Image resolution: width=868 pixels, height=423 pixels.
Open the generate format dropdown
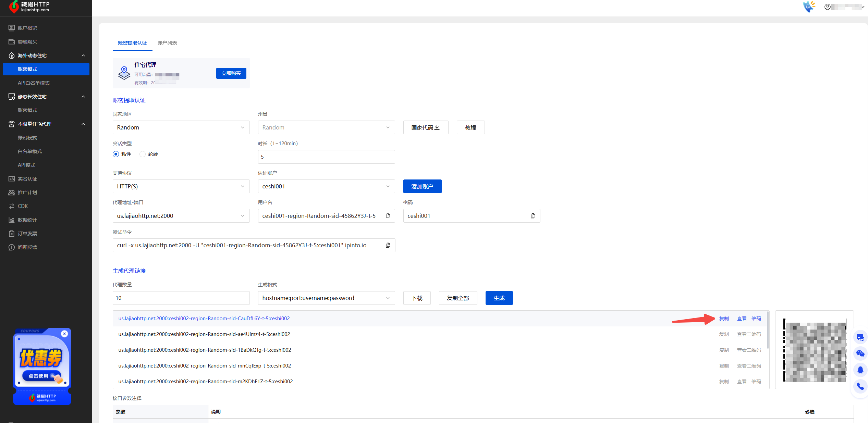point(326,298)
